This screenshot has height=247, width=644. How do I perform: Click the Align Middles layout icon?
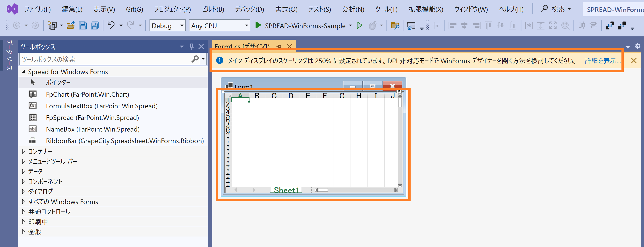(x=501, y=25)
